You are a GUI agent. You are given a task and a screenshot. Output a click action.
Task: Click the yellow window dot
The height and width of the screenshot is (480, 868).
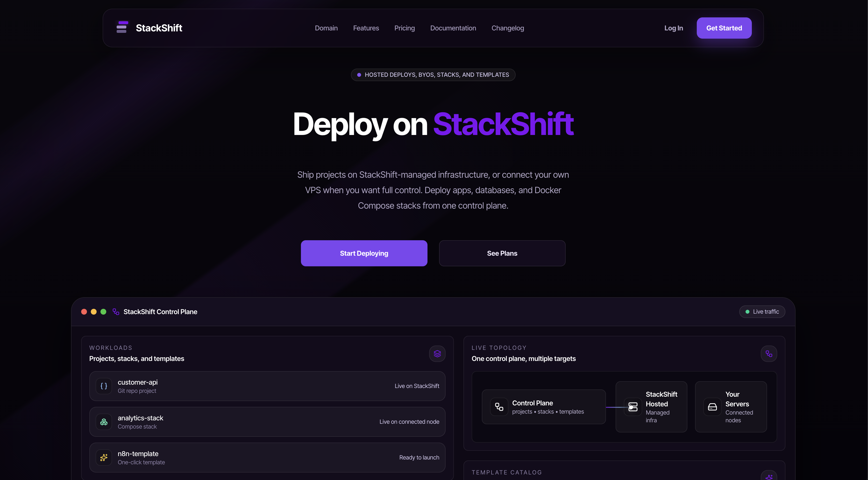point(94,311)
